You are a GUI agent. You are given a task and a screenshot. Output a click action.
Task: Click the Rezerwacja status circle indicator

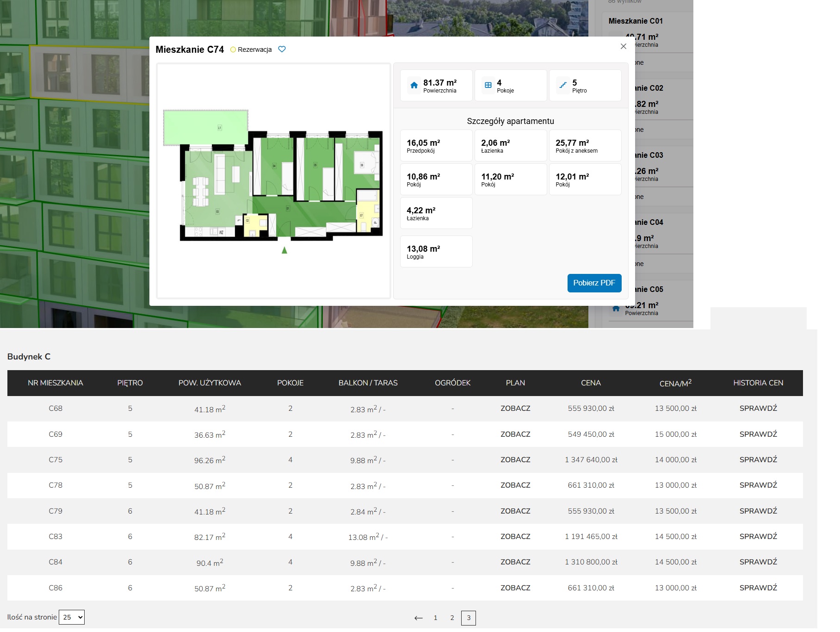click(x=233, y=50)
